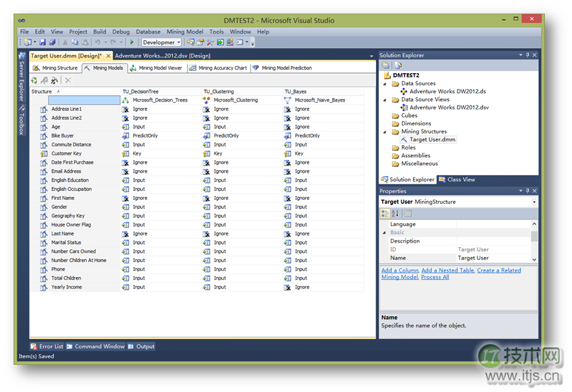572x392 pixels.
Task: Open the Properties object selector dropdown
Action: pyautogui.click(x=534, y=202)
